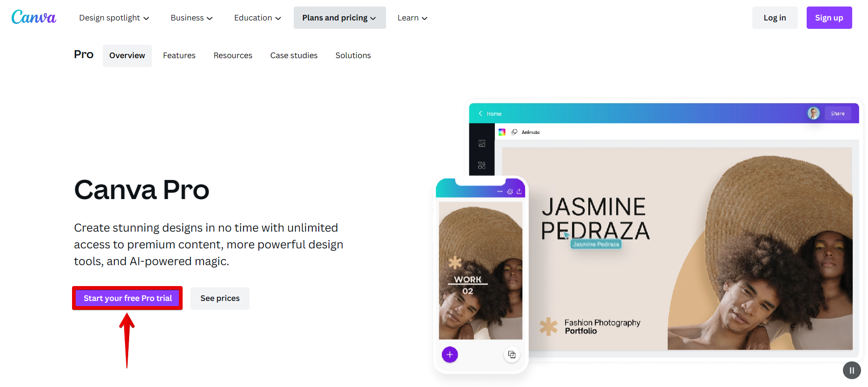Switch to the Features tab
This screenshot has height=387, width=868.
[x=179, y=55]
